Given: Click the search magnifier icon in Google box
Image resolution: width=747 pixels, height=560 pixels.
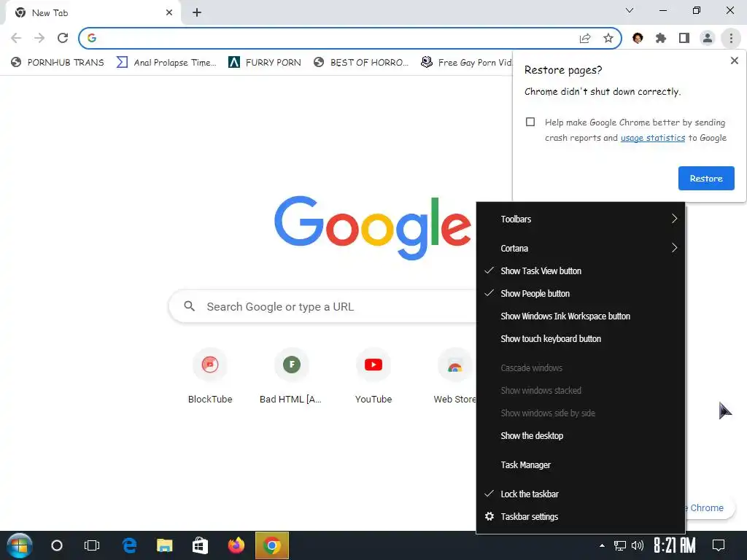Looking at the screenshot, I should click(x=189, y=306).
